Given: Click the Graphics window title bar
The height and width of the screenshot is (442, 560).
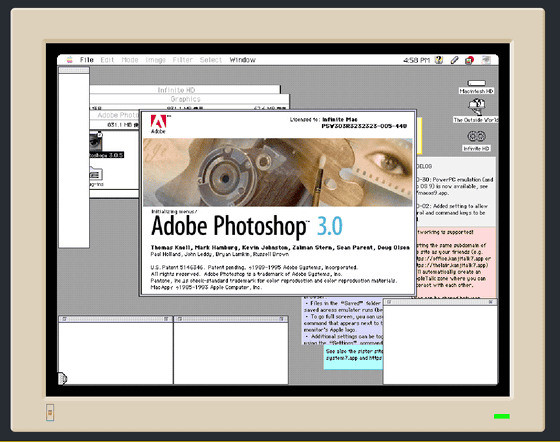Looking at the screenshot, I should (x=189, y=99).
